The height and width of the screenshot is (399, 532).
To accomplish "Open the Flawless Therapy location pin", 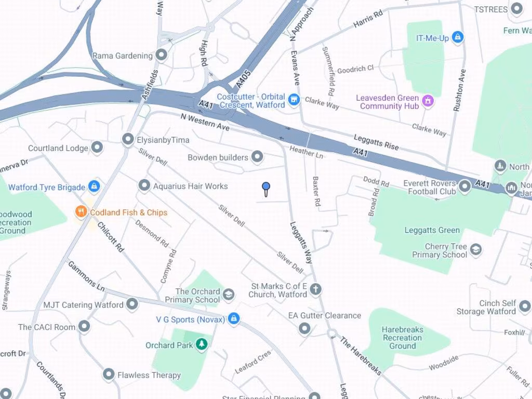I will pyautogui.click(x=109, y=375).
